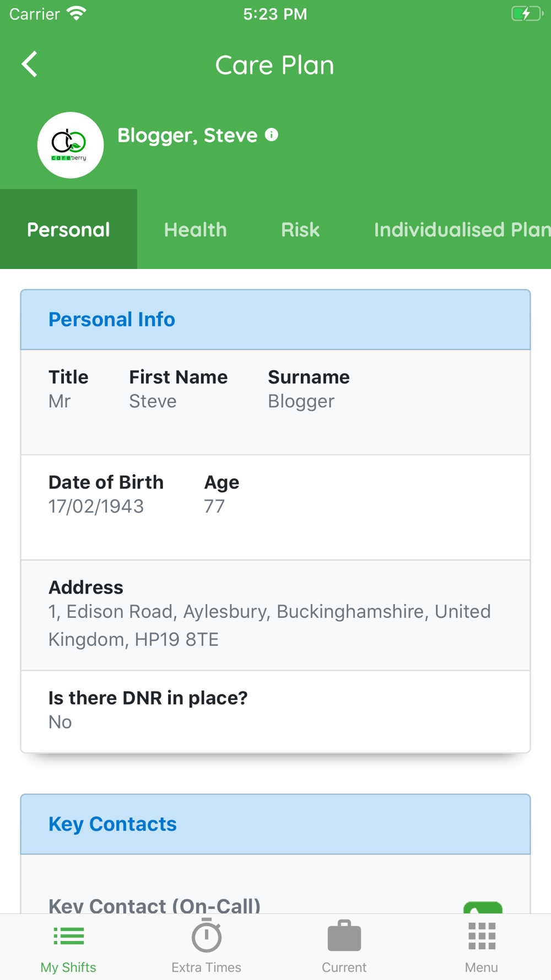Open the Careberry profile picture
551x980 pixels.
[x=71, y=145]
